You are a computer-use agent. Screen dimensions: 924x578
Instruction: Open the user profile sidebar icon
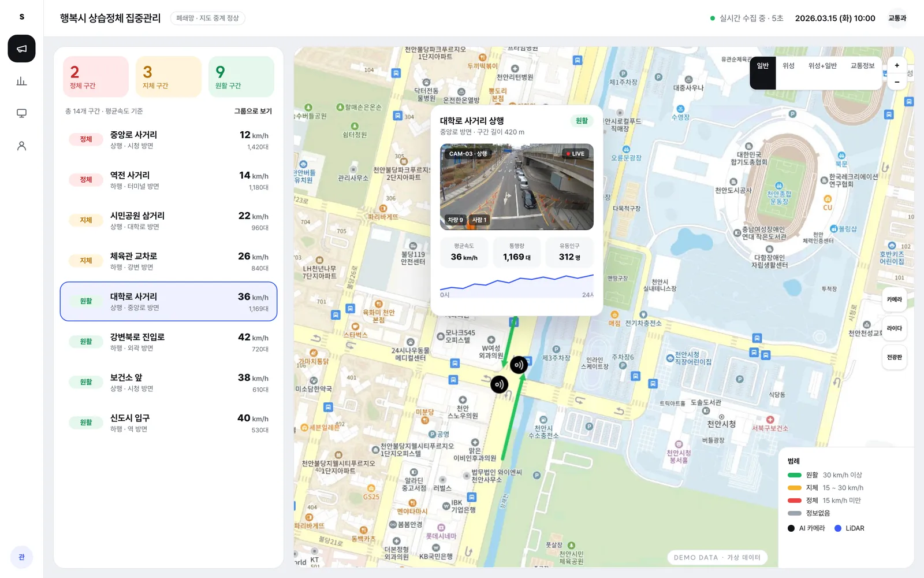click(x=21, y=146)
